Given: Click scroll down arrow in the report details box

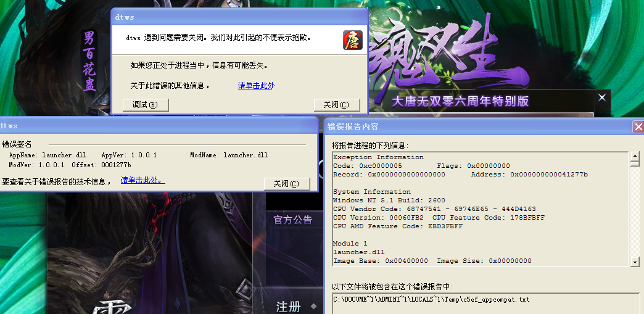Looking at the screenshot, I should (x=635, y=262).
